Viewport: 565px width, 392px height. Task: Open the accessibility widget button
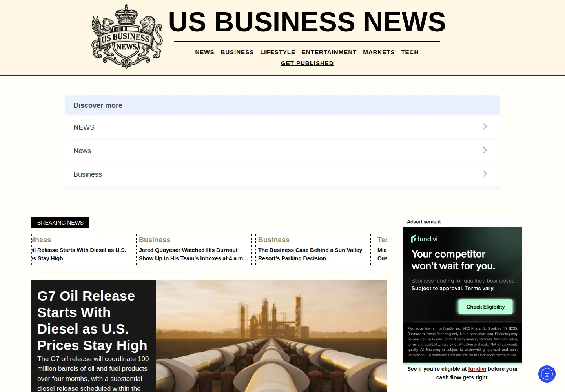(x=547, y=374)
